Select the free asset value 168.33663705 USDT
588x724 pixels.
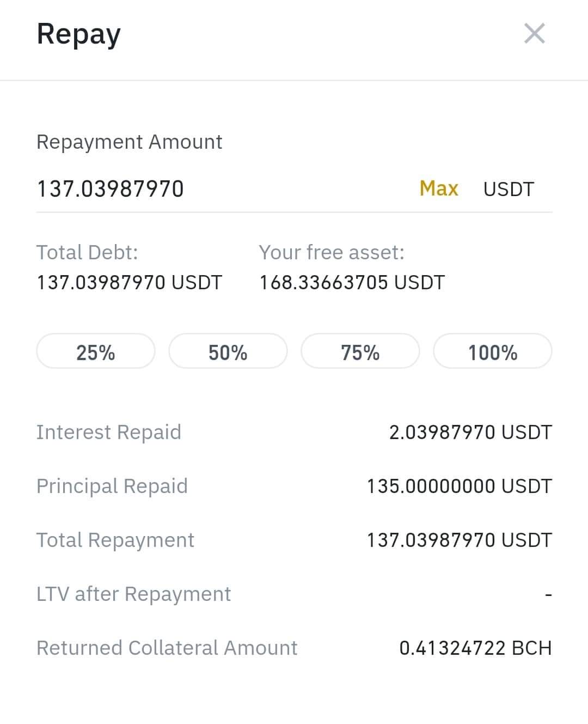[352, 282]
